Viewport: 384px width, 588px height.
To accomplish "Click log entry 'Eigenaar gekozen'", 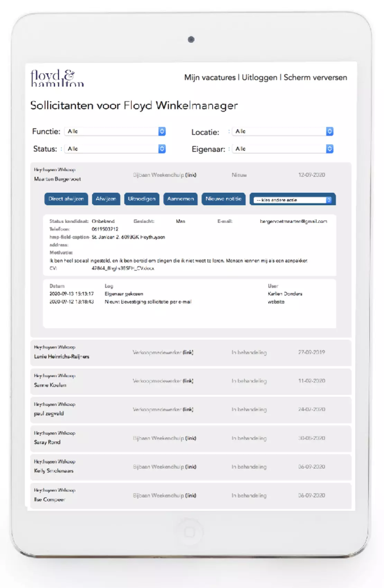I will (x=124, y=294).
